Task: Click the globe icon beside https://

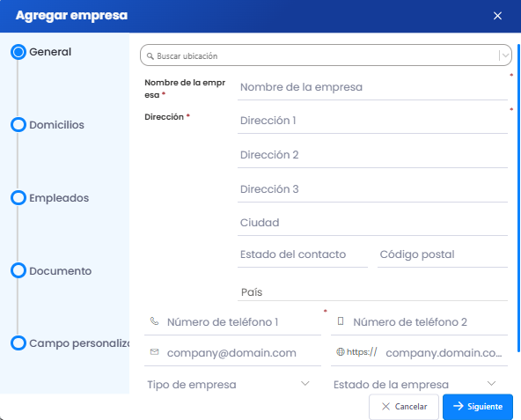Action: pos(341,352)
